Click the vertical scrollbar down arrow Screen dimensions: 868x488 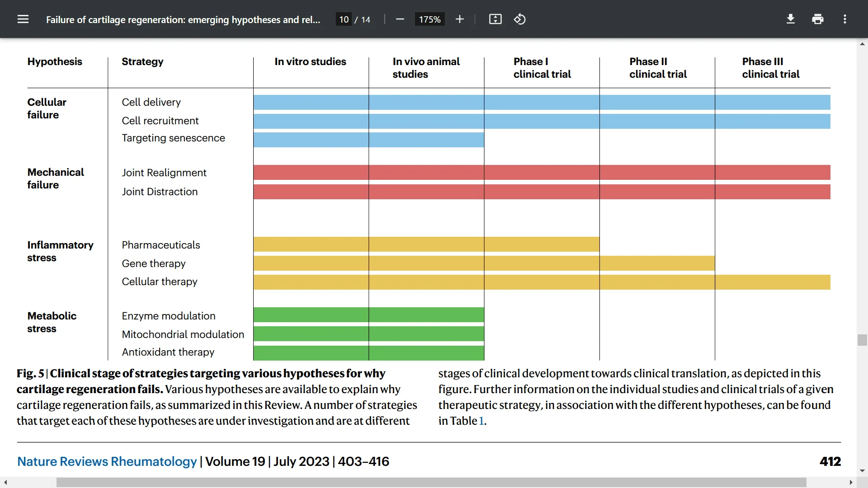tap(862, 470)
